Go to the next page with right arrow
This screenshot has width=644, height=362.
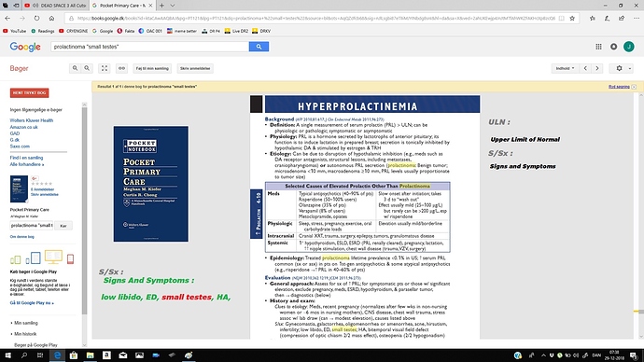pos(597,68)
